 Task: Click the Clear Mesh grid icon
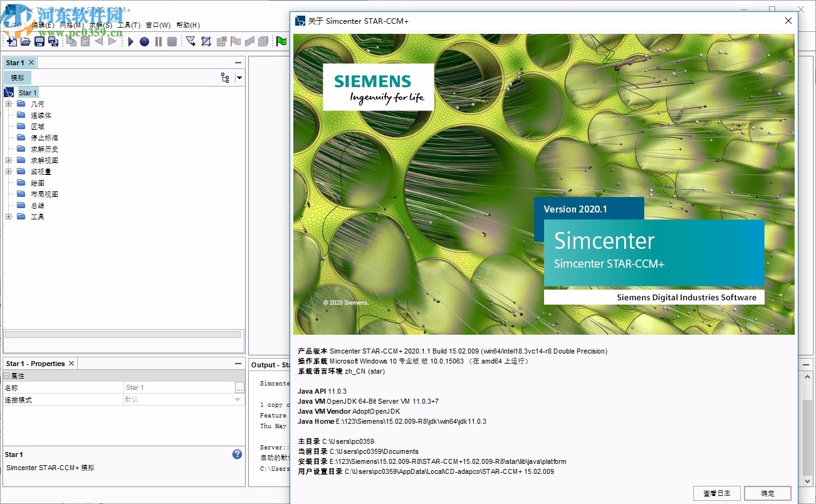coord(221,41)
